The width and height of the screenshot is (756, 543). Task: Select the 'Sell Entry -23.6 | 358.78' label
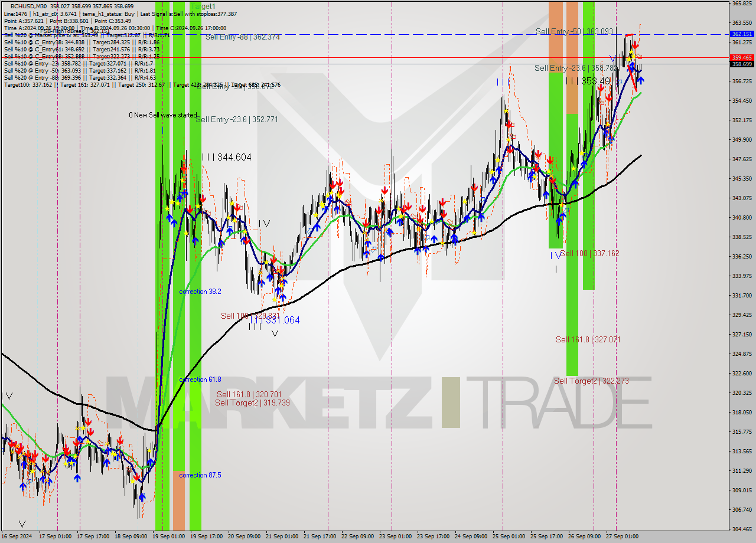click(x=575, y=68)
